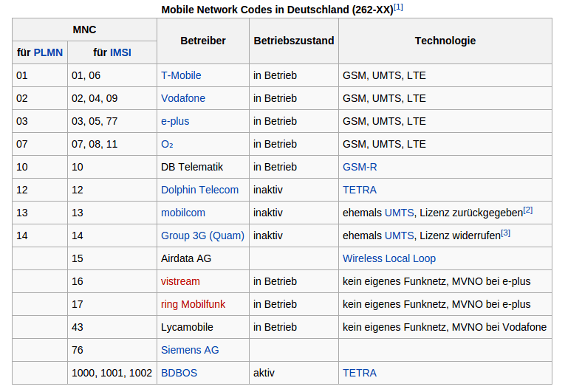The width and height of the screenshot is (582, 392).
Task: Open footnote [2] after Lizenz zurückgegeben
Action: [528, 210]
